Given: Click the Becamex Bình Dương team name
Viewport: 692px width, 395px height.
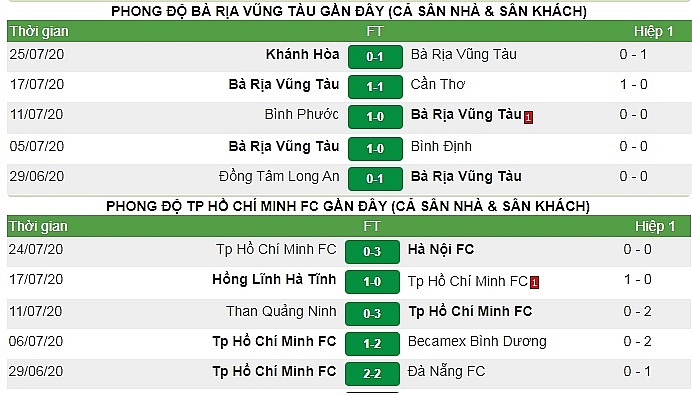Looking at the screenshot, I should [477, 341].
